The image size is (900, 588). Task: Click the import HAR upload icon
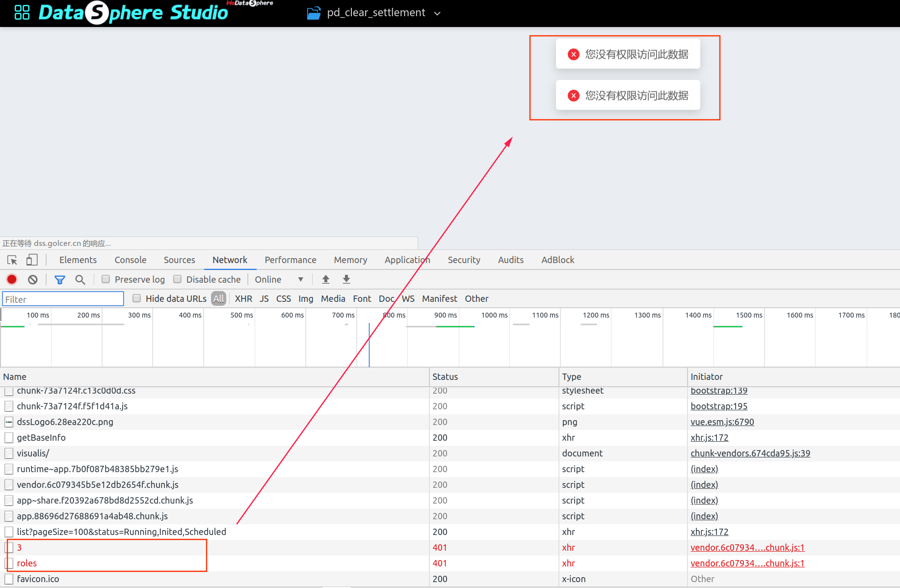pos(326,279)
